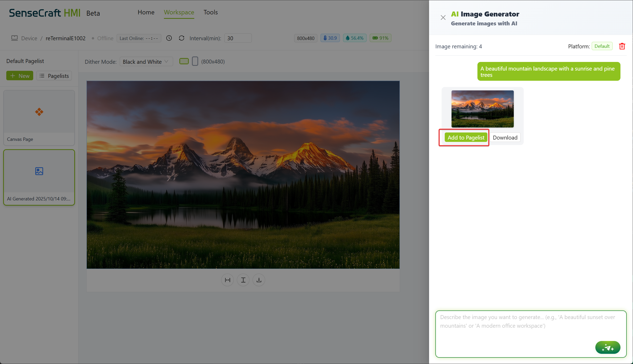
Task: Click the Add to Pagelist button
Action: pyautogui.click(x=466, y=137)
